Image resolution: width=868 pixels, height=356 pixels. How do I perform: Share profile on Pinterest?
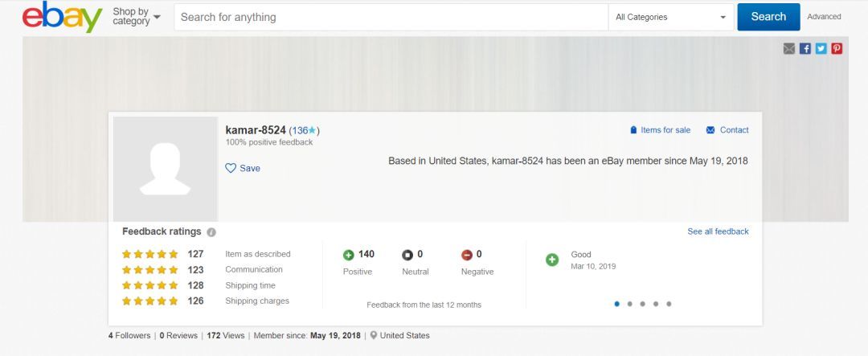pyautogui.click(x=837, y=48)
